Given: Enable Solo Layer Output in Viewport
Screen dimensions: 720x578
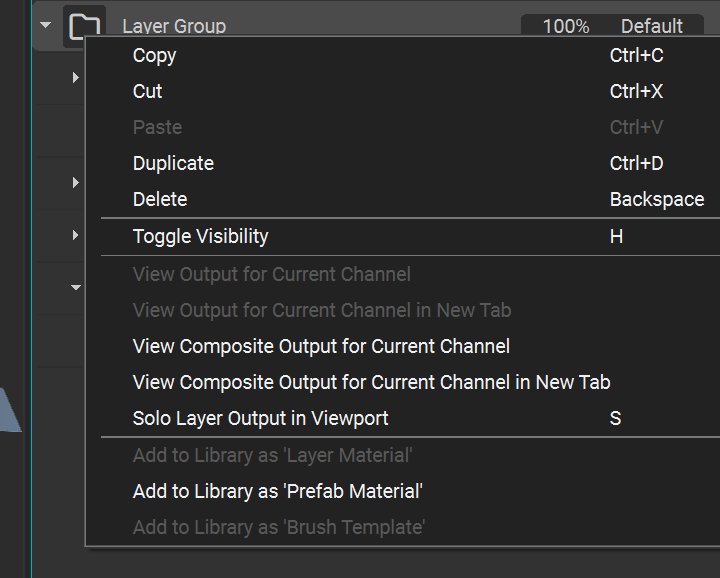Looking at the screenshot, I should (260, 419).
